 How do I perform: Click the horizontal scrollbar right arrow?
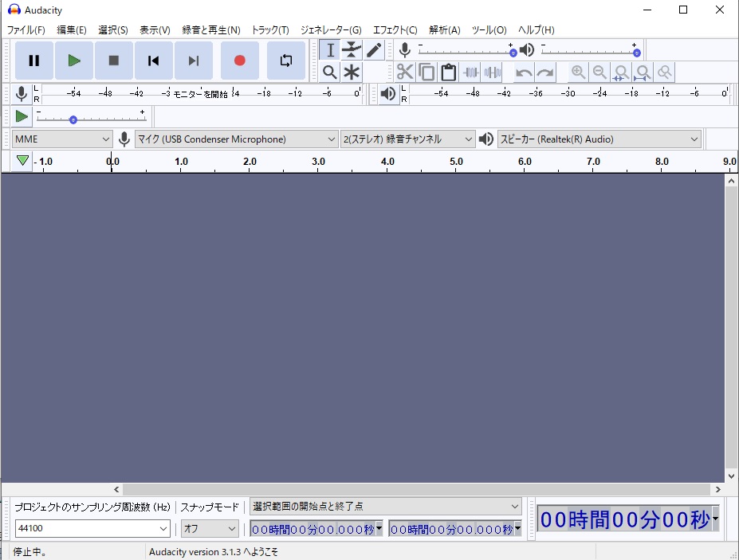tap(717, 489)
